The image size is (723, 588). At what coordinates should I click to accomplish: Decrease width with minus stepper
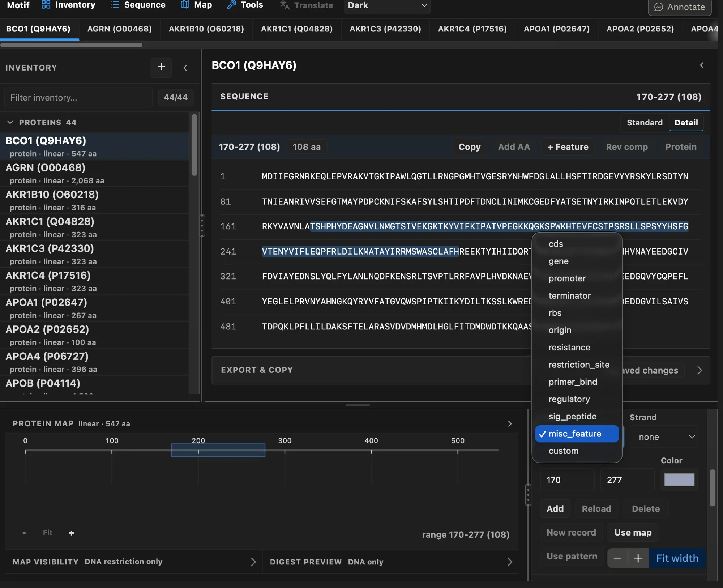click(x=617, y=558)
